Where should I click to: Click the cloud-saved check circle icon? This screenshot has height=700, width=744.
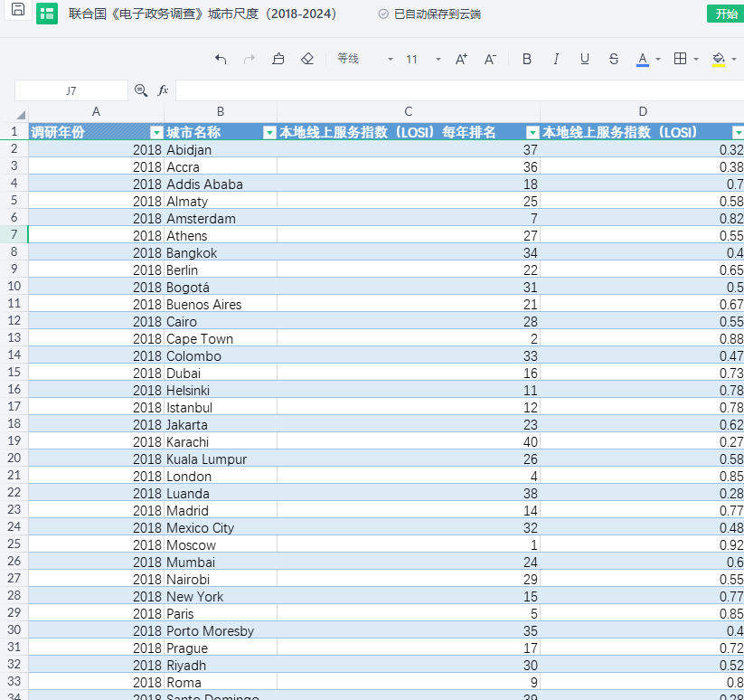coord(383,14)
